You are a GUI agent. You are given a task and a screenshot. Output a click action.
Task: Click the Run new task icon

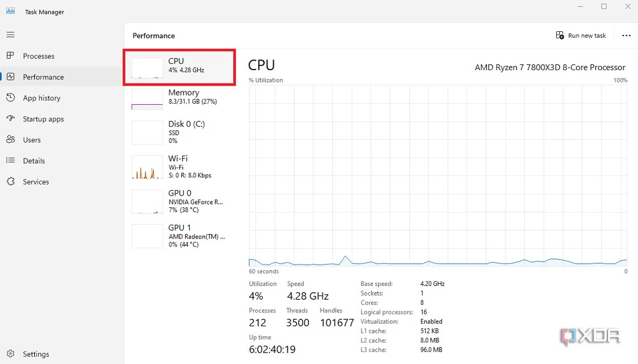tap(560, 35)
